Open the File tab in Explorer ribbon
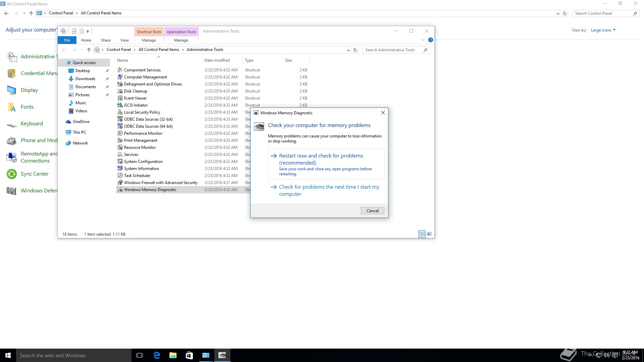Screen dimensions: 644x362 point(67,40)
